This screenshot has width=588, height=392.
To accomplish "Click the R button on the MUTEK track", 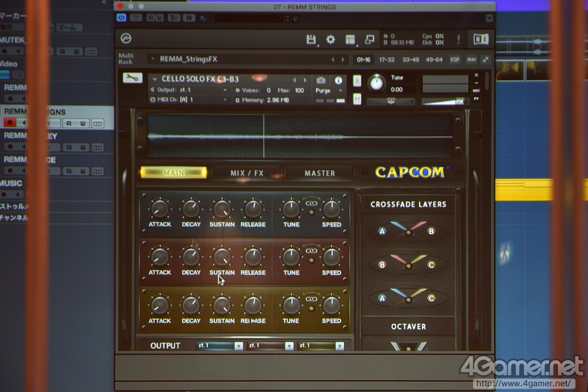I will tap(62, 51).
